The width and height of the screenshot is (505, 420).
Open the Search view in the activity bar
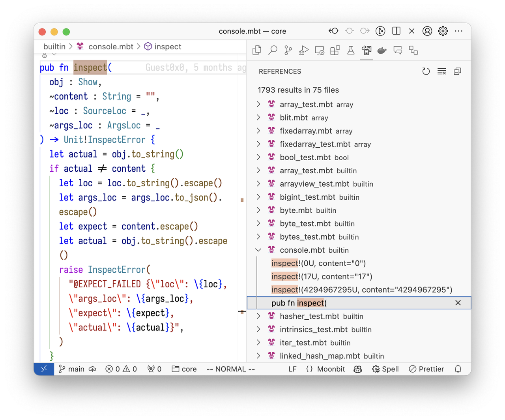click(273, 50)
